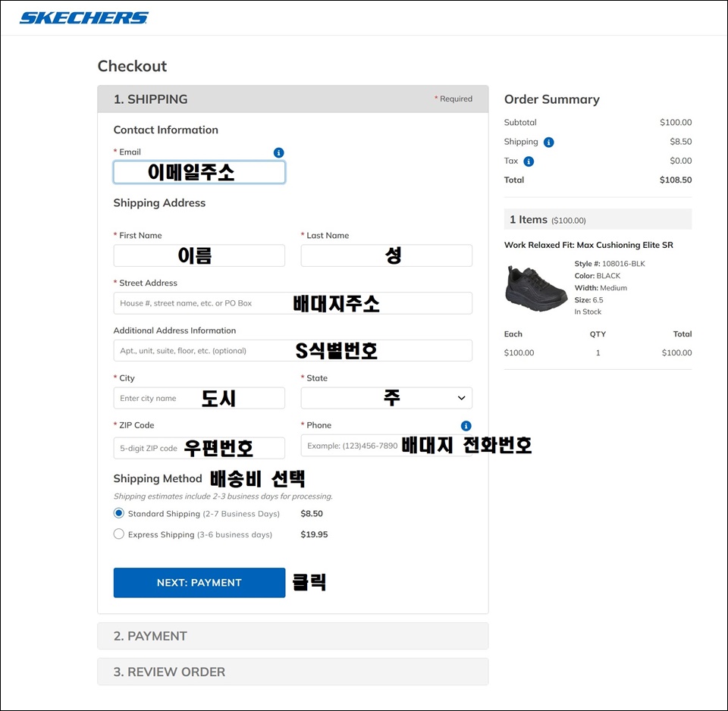Click the Style # 108016-BLK text

click(610, 264)
